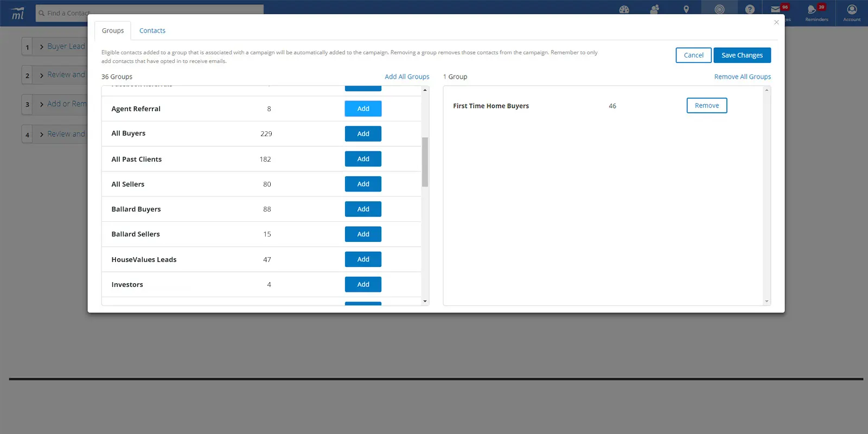Image resolution: width=868 pixels, height=434 pixels.
Task: Click the Add All Groups link
Action: pyautogui.click(x=407, y=76)
